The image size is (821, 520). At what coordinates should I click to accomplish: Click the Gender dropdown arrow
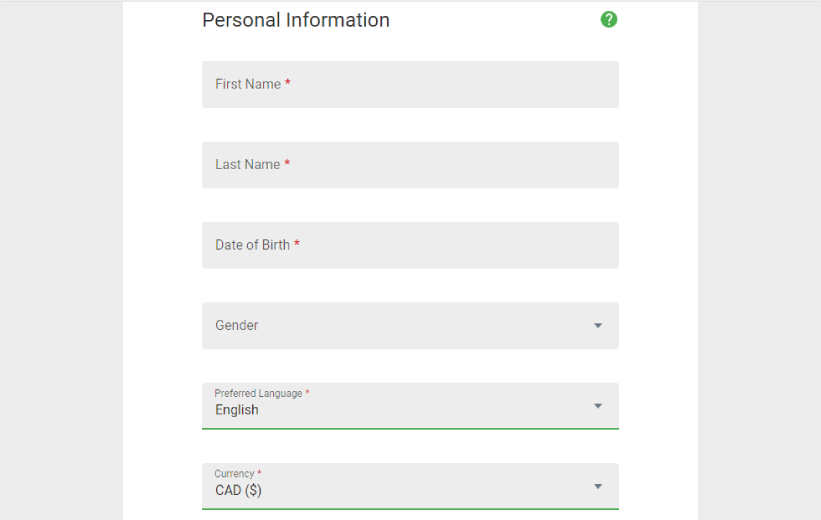[597, 326]
